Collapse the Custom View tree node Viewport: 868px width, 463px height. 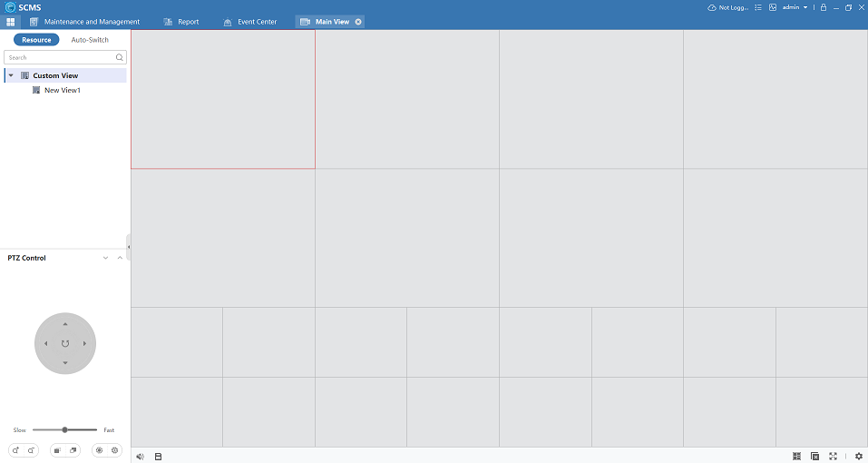[x=11, y=75]
